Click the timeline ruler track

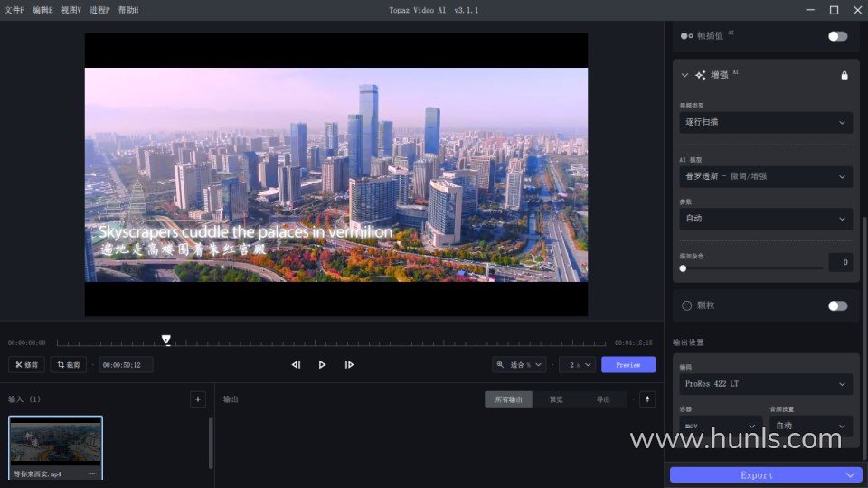tap(331, 343)
